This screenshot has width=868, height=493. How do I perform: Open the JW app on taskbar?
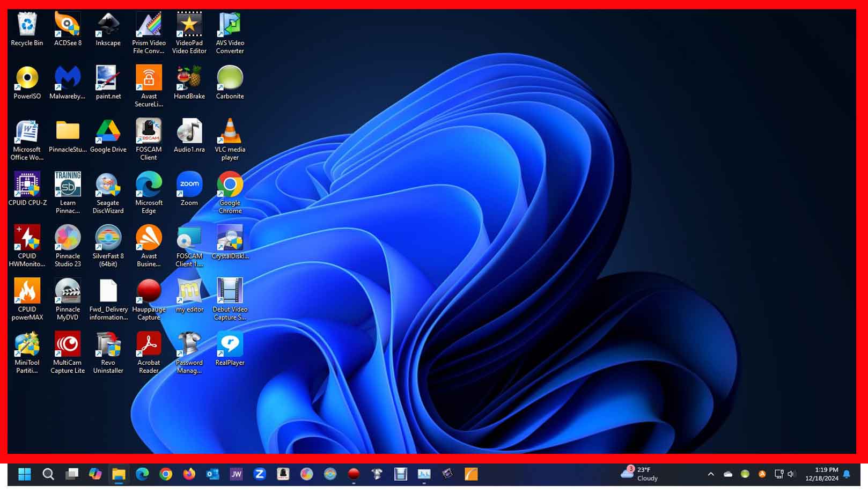click(x=236, y=474)
